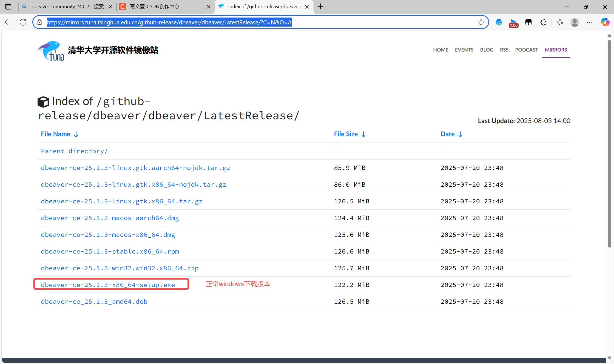Download macos-aarch64.dmg file
This screenshot has width=614, height=364.
point(110,218)
